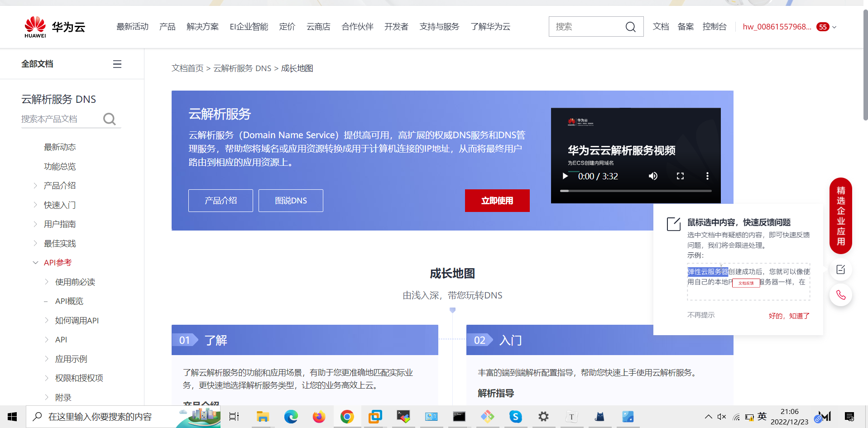Enter video fullscreen mode
The width and height of the screenshot is (868, 428).
click(680, 176)
